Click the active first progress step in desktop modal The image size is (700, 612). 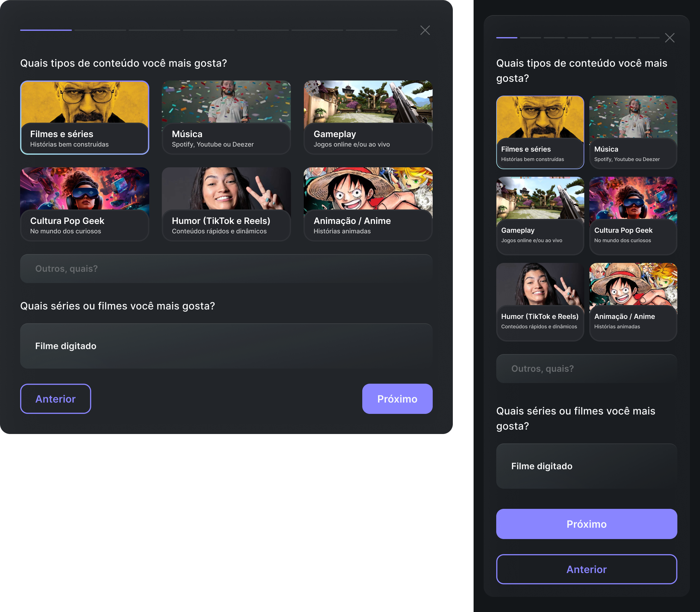[x=46, y=30]
